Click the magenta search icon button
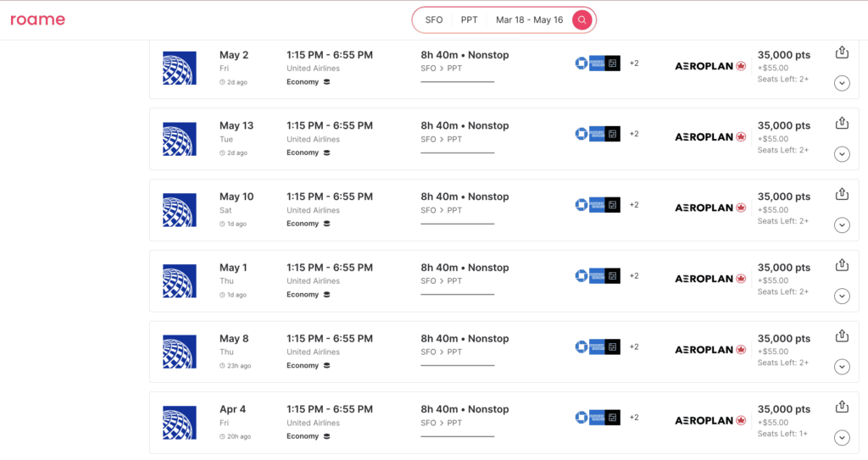The width and height of the screenshot is (868, 460). [x=581, y=19]
